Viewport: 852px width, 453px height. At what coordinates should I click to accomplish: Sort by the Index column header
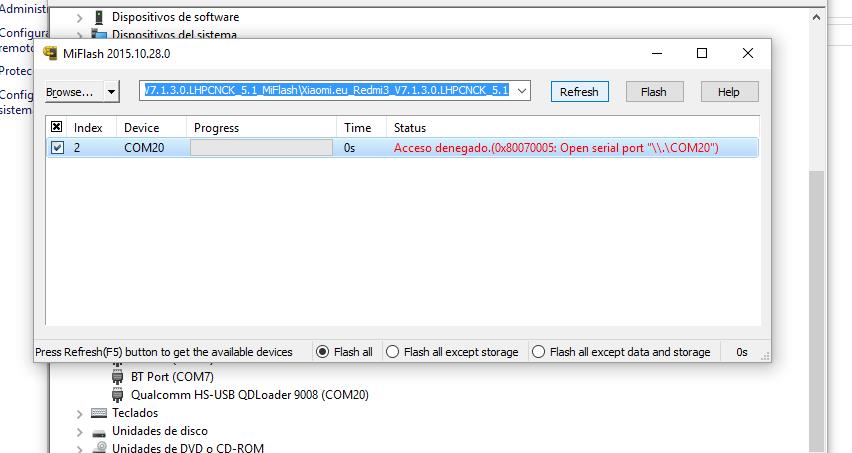[x=92, y=128]
